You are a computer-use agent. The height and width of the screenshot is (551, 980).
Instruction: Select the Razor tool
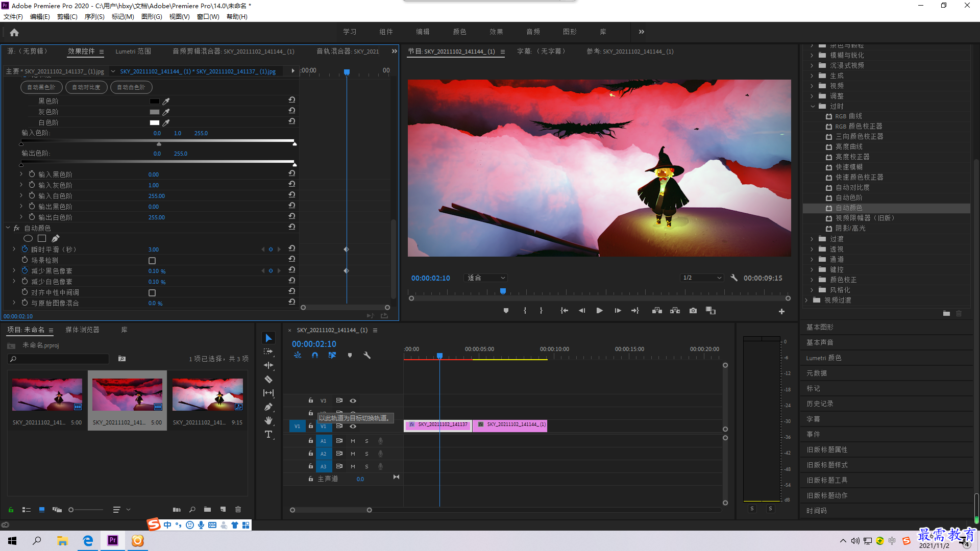pyautogui.click(x=268, y=379)
